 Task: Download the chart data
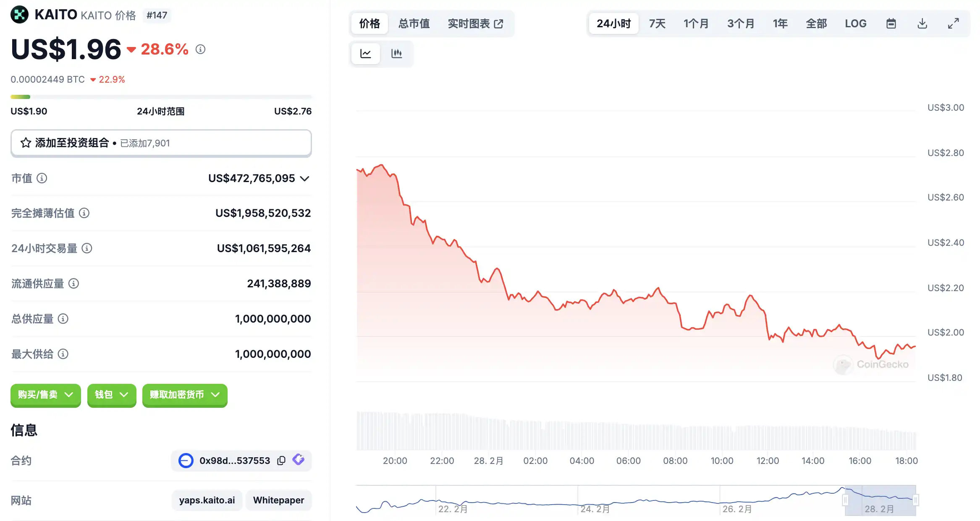pyautogui.click(x=922, y=23)
